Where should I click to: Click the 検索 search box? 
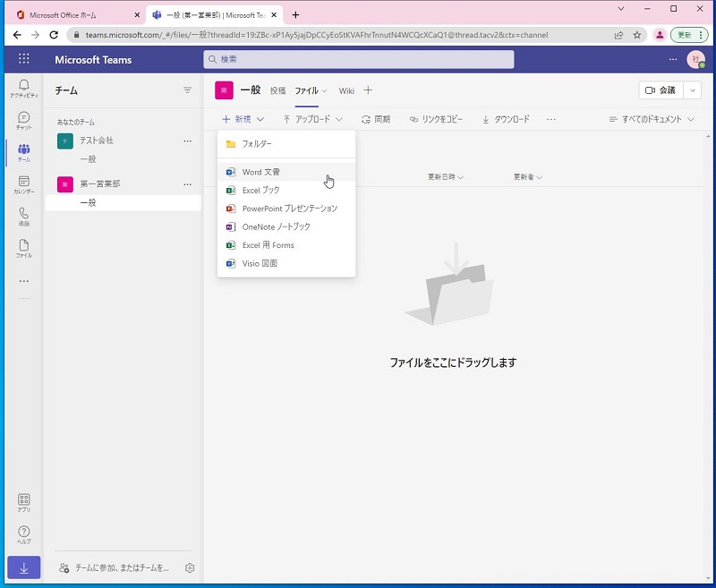coord(359,59)
